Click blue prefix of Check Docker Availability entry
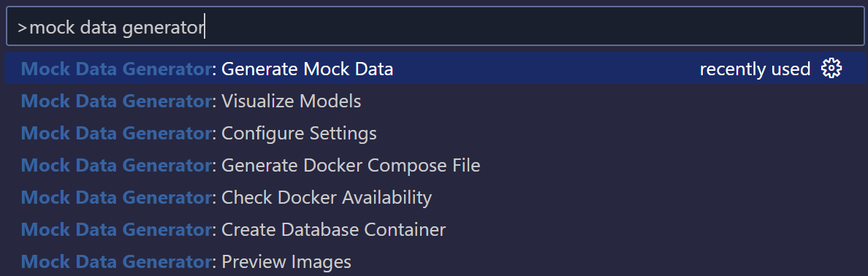868x276 pixels. pyautogui.click(x=116, y=197)
